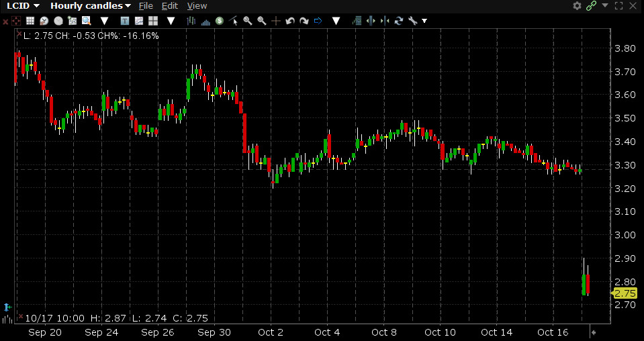Click the text annotation T icon
This screenshot has height=341, width=644.
pyautogui.click(x=125, y=21)
